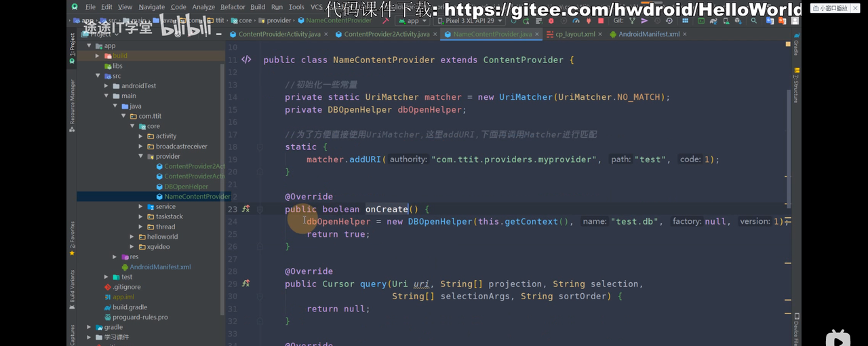Click the project panel vertical scrollbar
The height and width of the screenshot is (346, 868).
tap(222, 190)
